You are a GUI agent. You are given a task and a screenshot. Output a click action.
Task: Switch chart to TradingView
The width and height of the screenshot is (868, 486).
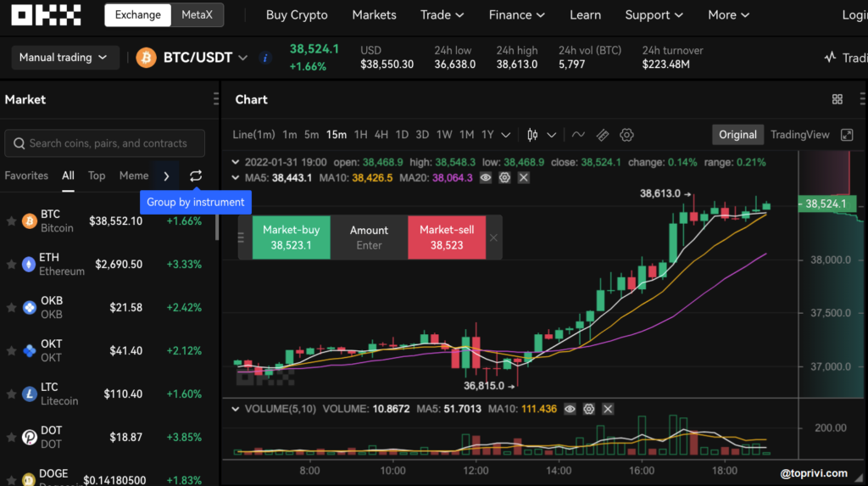[800, 135]
